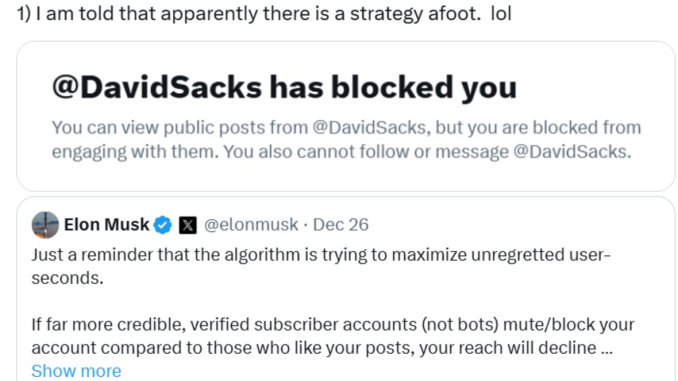Open the Dec 26 post timestamp
This screenshot has width=678, height=381.
click(x=341, y=225)
